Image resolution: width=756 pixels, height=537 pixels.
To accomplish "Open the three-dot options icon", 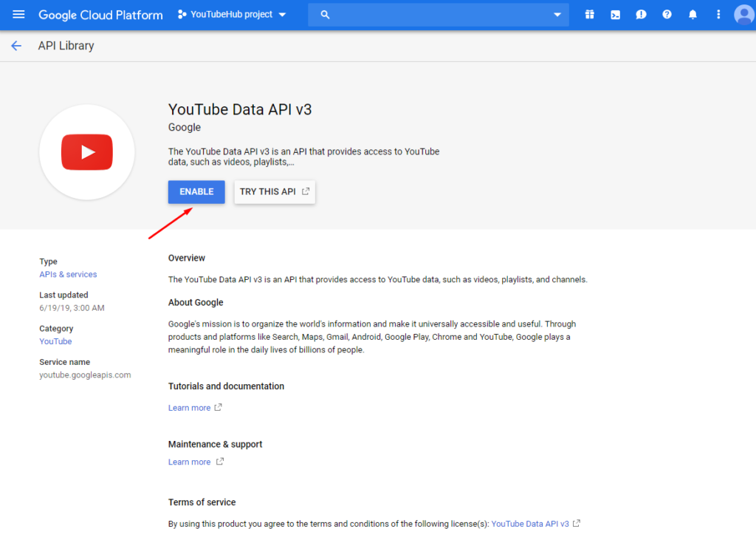I will click(718, 14).
